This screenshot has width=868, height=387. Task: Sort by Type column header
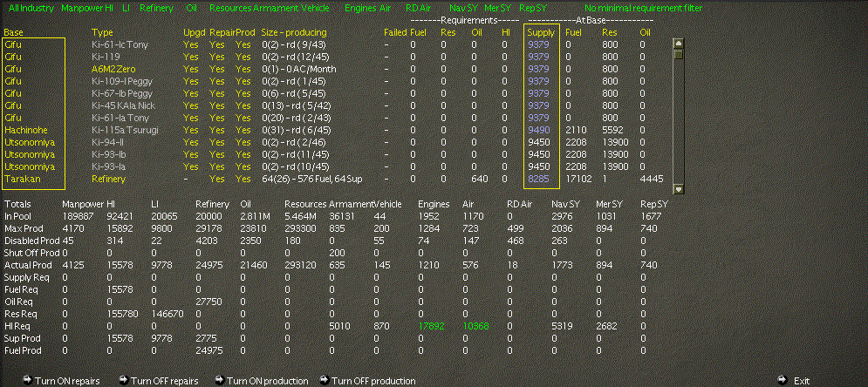click(x=102, y=32)
